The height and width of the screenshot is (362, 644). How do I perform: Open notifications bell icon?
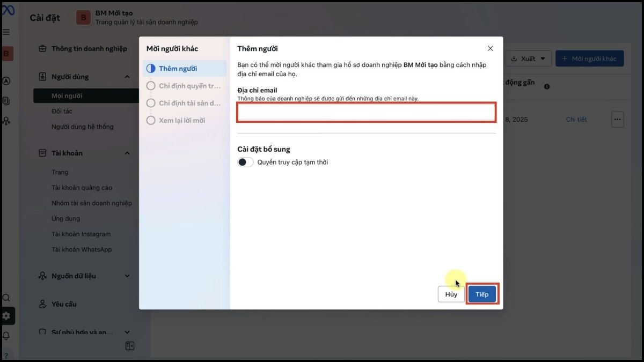click(x=6, y=336)
